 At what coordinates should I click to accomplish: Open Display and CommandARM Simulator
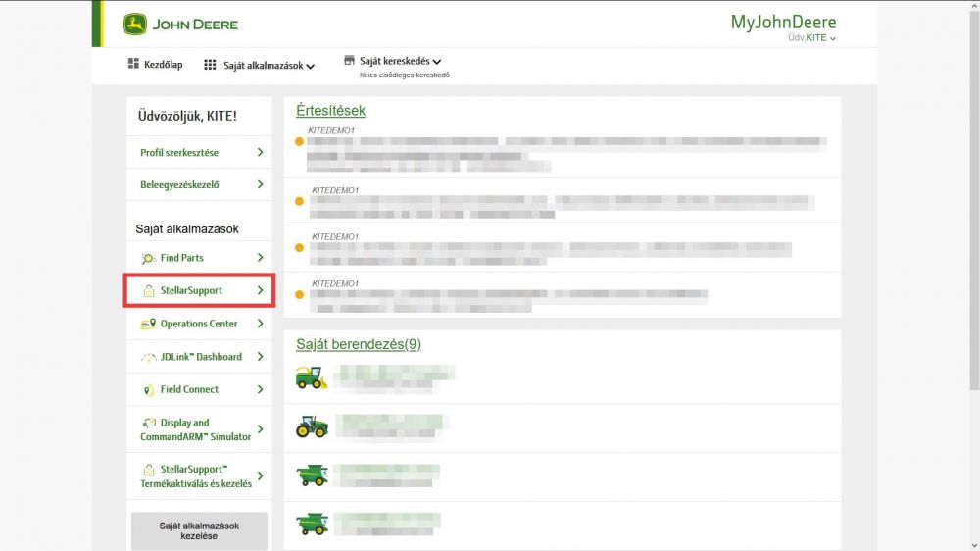[199, 429]
